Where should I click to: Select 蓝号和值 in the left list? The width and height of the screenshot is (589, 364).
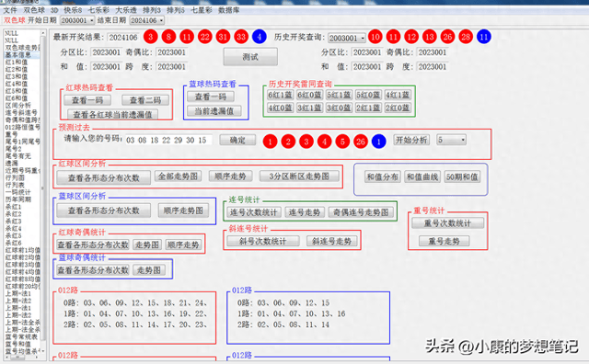coord(17,344)
